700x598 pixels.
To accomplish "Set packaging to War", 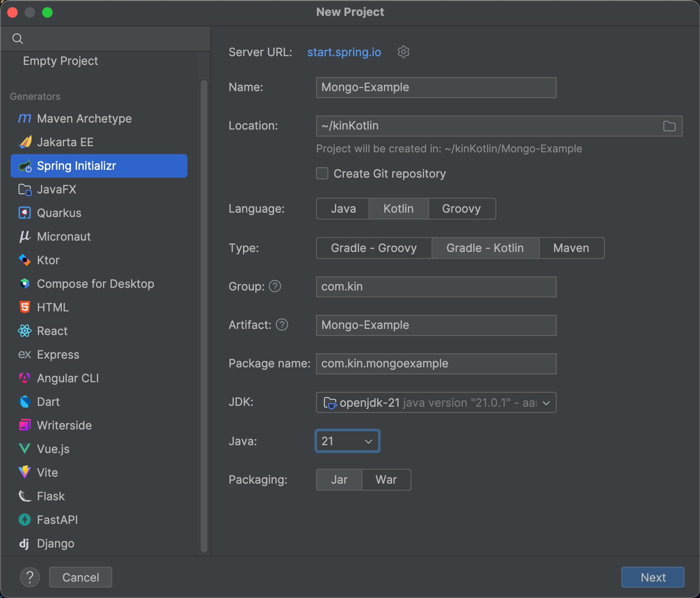I will [386, 479].
